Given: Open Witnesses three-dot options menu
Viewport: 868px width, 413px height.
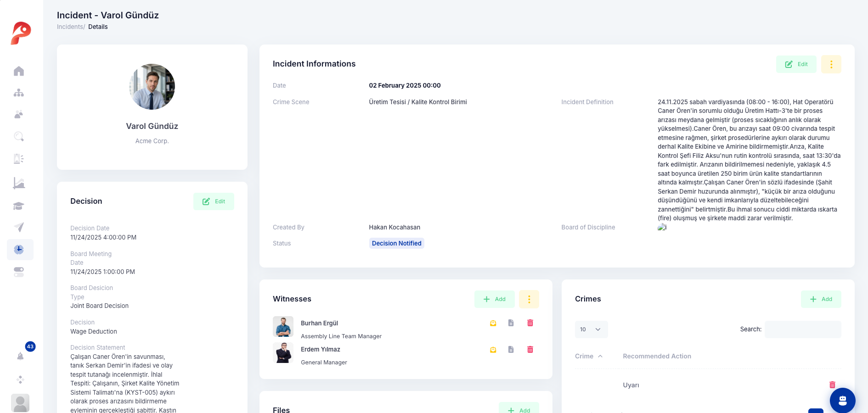Looking at the screenshot, I should tap(529, 299).
